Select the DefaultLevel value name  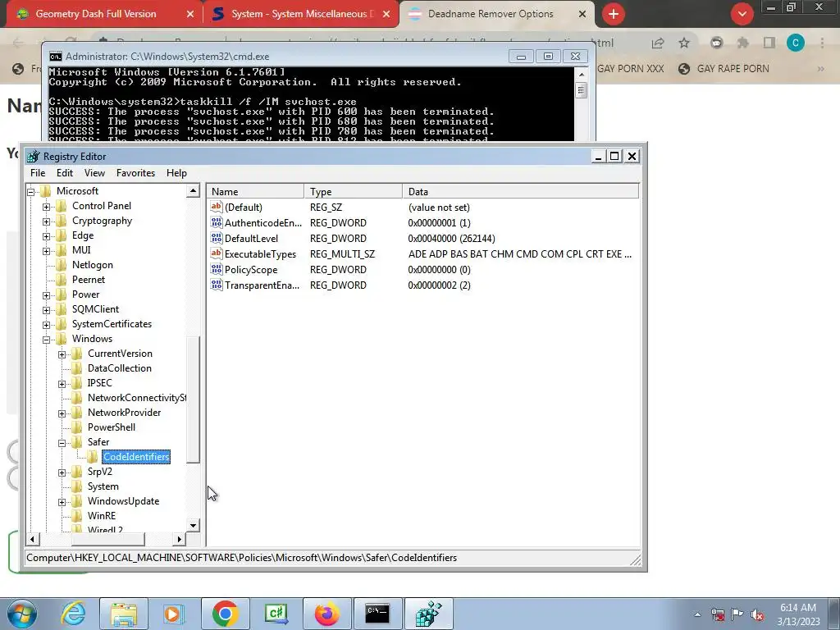click(251, 239)
